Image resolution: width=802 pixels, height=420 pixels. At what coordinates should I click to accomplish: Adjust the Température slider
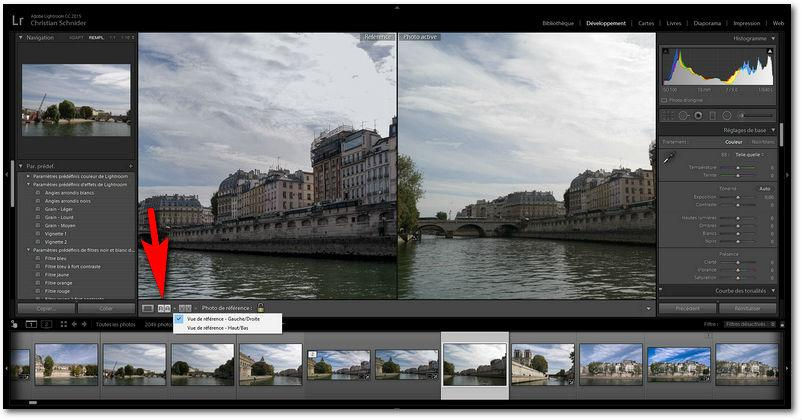click(738, 167)
